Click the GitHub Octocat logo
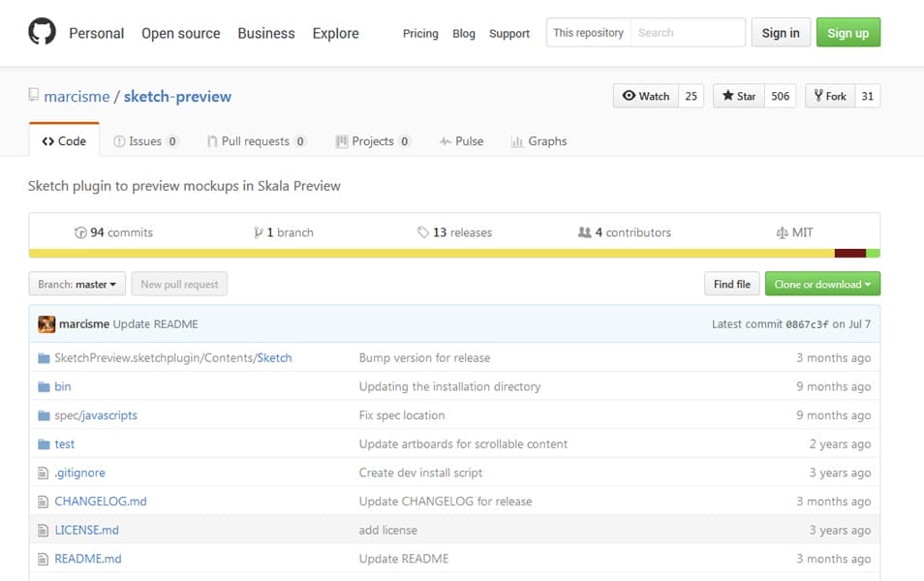This screenshot has height=581, width=924. coord(42,33)
